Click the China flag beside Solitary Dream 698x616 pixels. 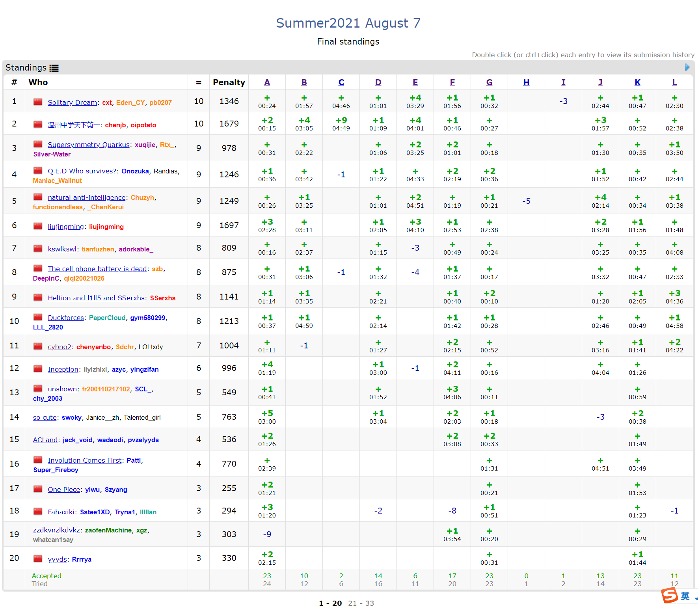click(x=38, y=102)
